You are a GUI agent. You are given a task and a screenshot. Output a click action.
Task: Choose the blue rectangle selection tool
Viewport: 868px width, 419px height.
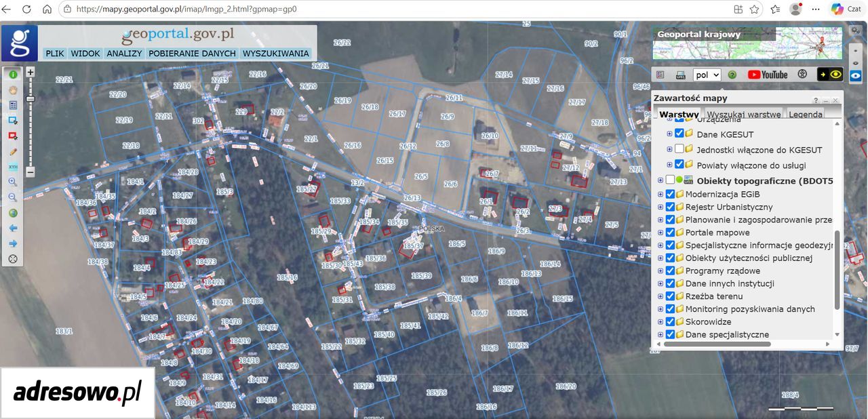tap(13, 121)
